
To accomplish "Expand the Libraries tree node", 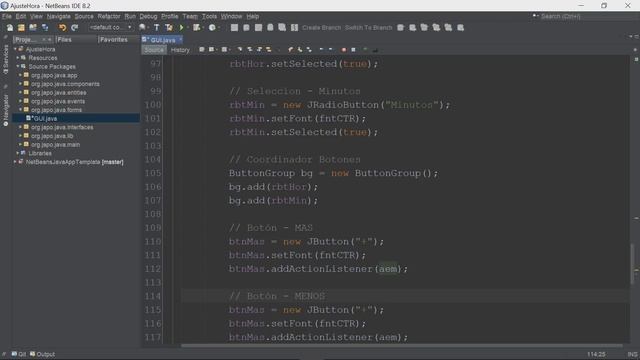I will pyautogui.click(x=18, y=153).
